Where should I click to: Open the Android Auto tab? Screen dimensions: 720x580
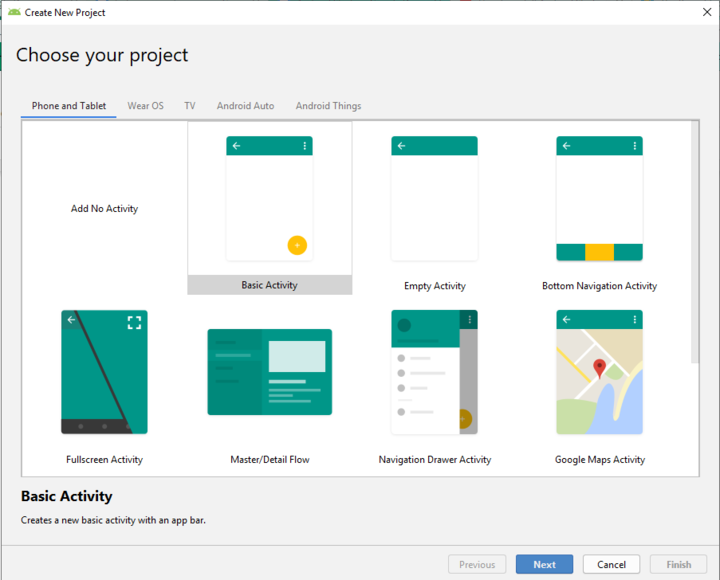[x=245, y=106]
